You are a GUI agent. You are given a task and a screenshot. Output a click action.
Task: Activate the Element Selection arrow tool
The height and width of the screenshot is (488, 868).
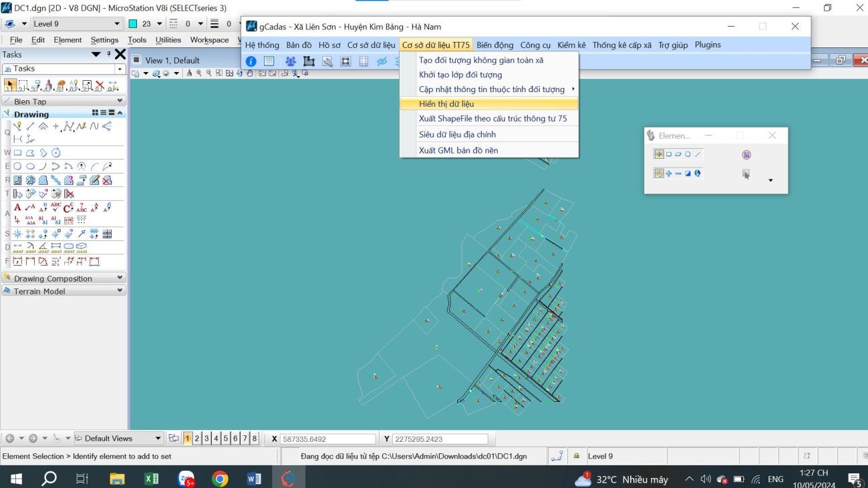[10, 85]
